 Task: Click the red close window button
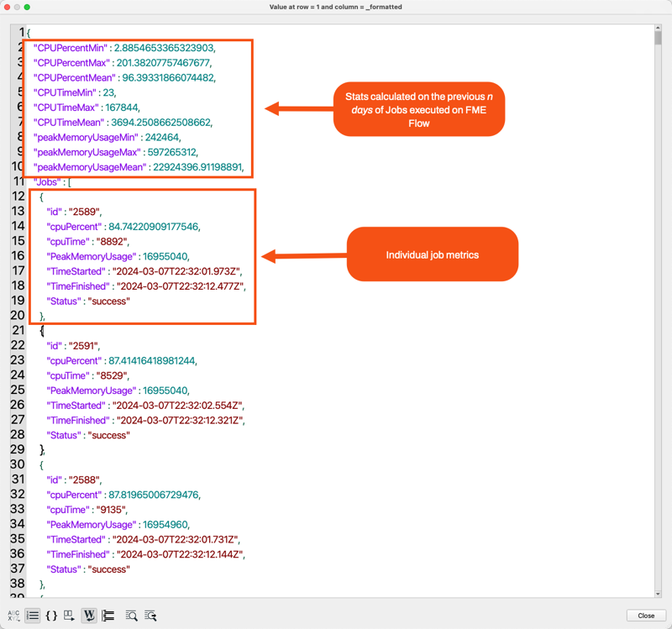click(x=7, y=7)
